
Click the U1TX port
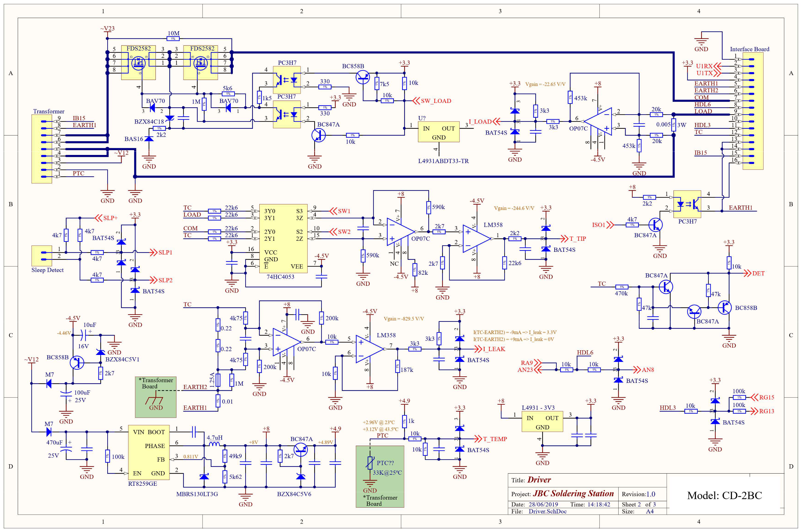tap(709, 73)
